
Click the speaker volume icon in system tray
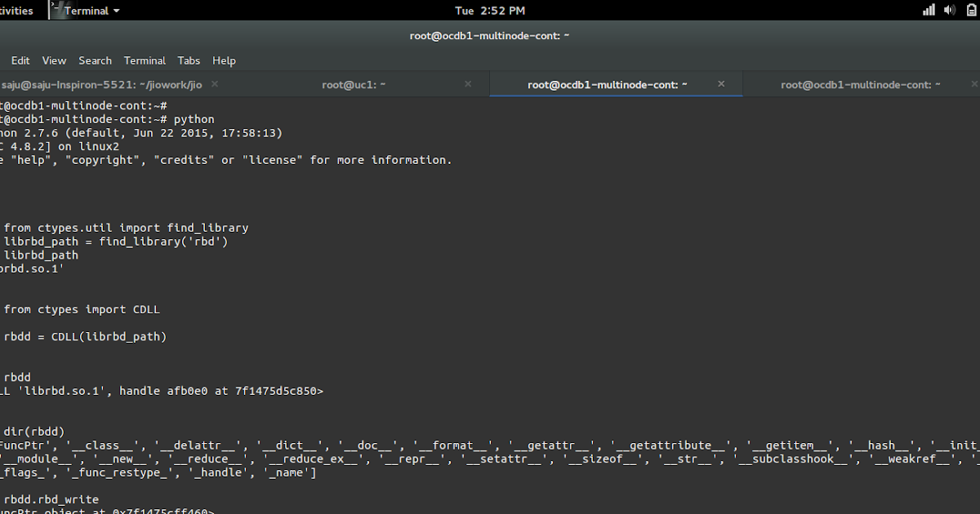click(x=947, y=10)
